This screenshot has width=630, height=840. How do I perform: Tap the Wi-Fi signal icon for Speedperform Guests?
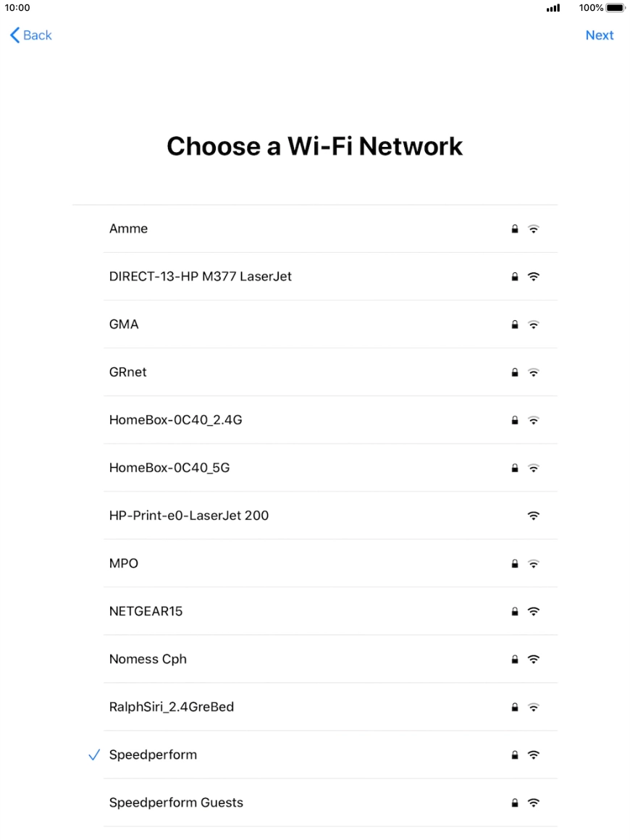click(534, 802)
